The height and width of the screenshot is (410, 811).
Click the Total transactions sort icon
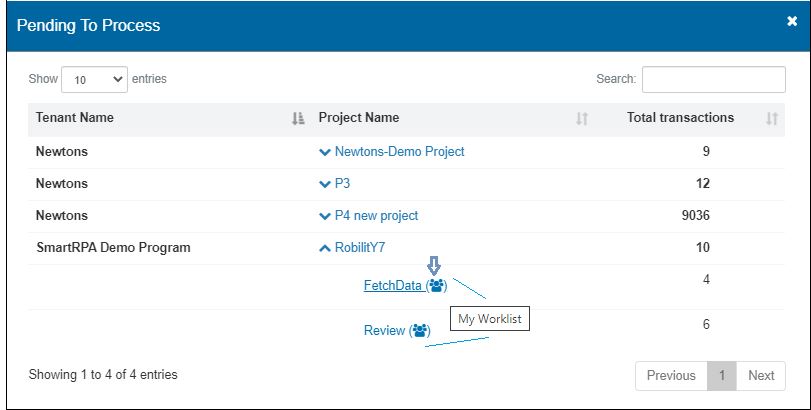771,119
